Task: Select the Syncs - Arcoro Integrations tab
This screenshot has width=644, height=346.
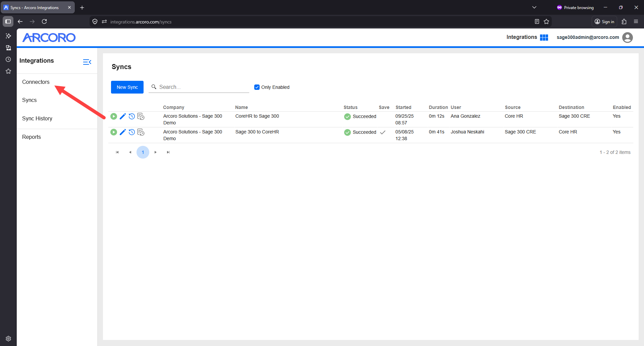Action: (x=38, y=7)
